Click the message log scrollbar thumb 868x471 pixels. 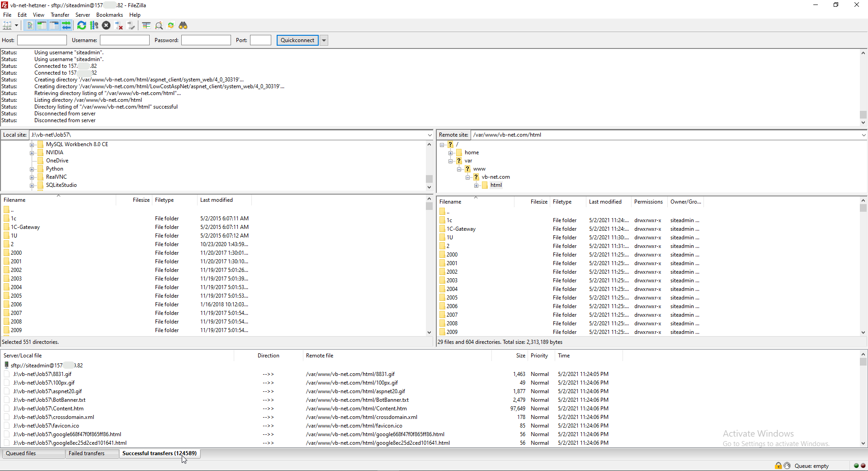pos(863,114)
